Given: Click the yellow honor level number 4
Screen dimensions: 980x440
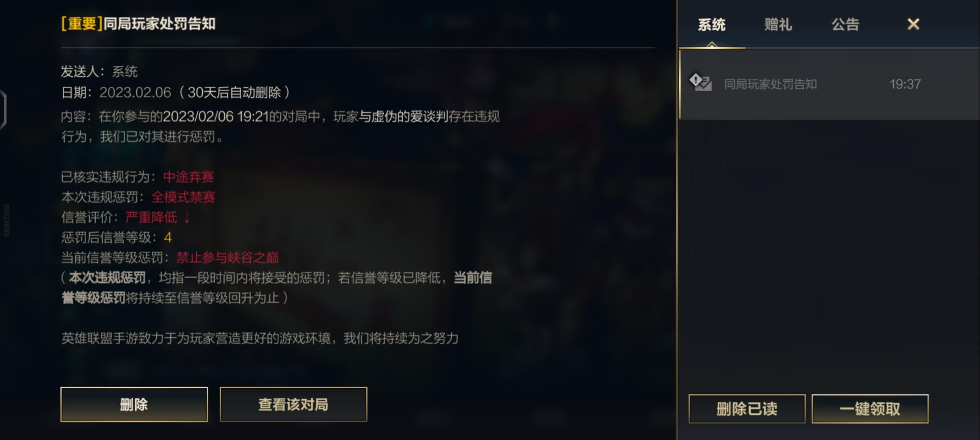Looking at the screenshot, I should coord(168,238).
